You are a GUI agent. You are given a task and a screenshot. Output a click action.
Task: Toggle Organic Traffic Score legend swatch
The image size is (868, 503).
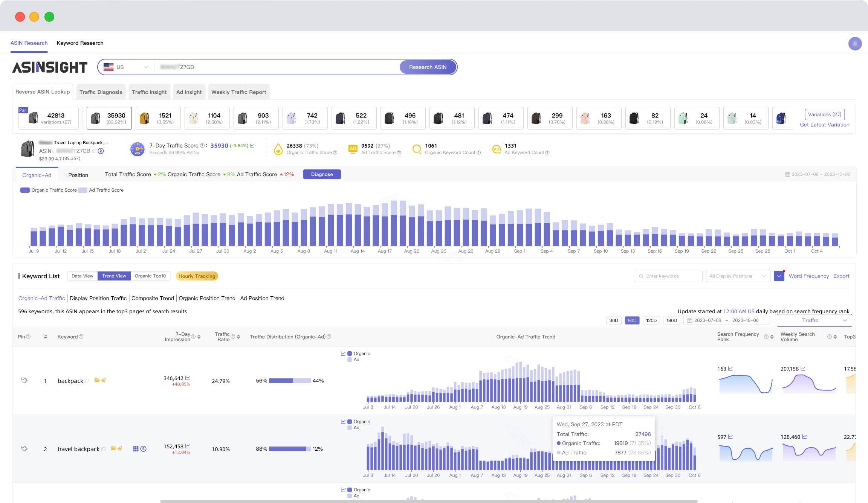tap(25, 190)
